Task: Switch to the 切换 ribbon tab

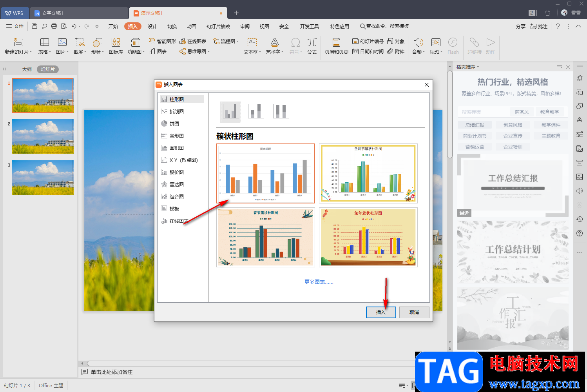Action: 172,26
